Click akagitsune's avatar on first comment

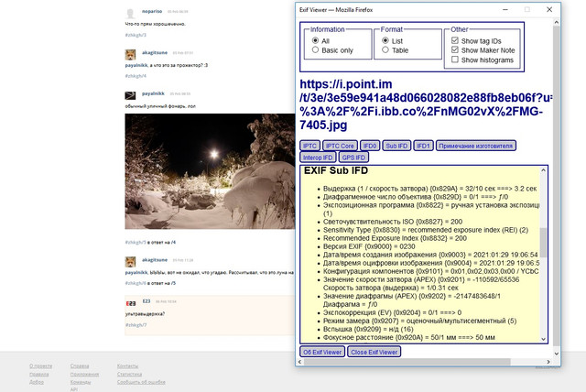(x=130, y=55)
